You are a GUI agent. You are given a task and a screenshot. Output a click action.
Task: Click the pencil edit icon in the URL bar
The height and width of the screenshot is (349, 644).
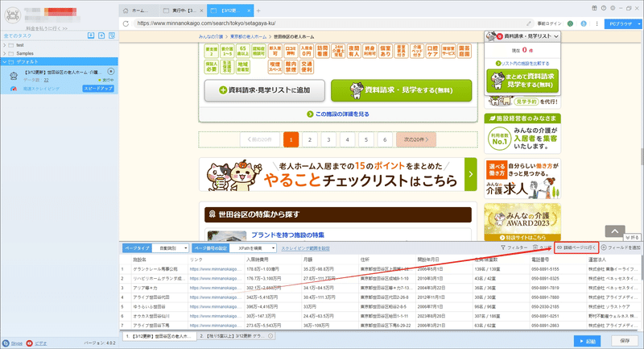point(529,23)
